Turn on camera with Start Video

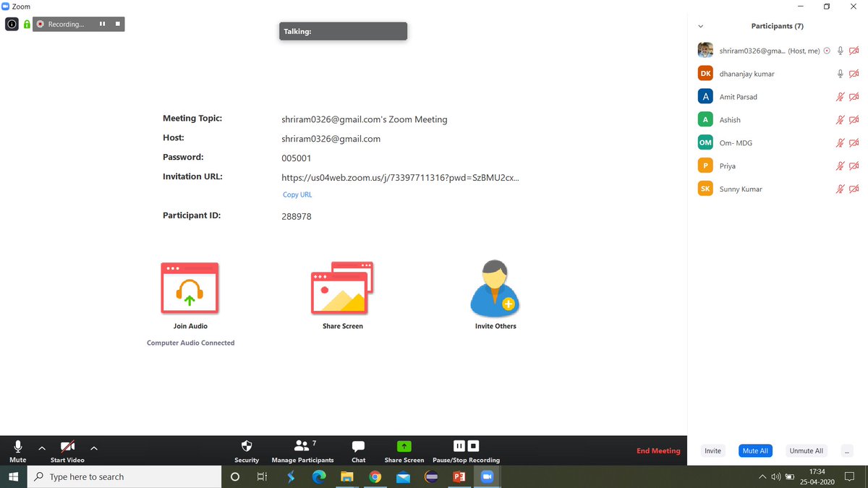tap(67, 451)
